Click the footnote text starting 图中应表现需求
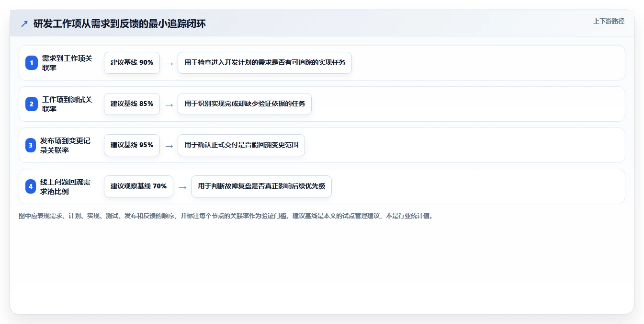 226,216
